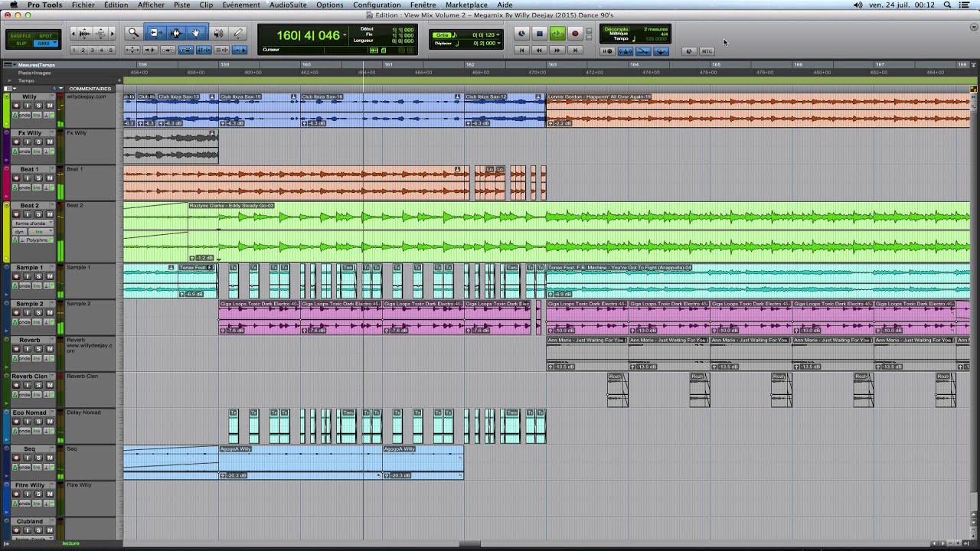Open the Grille (grid) value dropdown
The width and height of the screenshot is (980, 551).
tap(498, 35)
